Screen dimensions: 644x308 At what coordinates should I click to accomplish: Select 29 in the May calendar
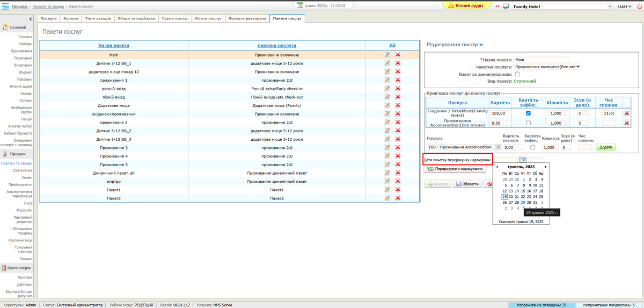click(x=523, y=203)
